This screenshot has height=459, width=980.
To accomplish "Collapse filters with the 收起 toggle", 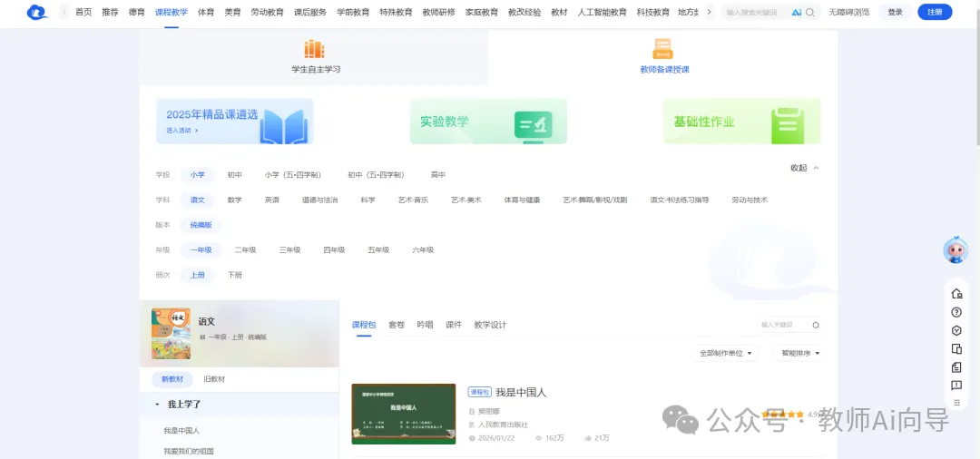I will [x=805, y=168].
